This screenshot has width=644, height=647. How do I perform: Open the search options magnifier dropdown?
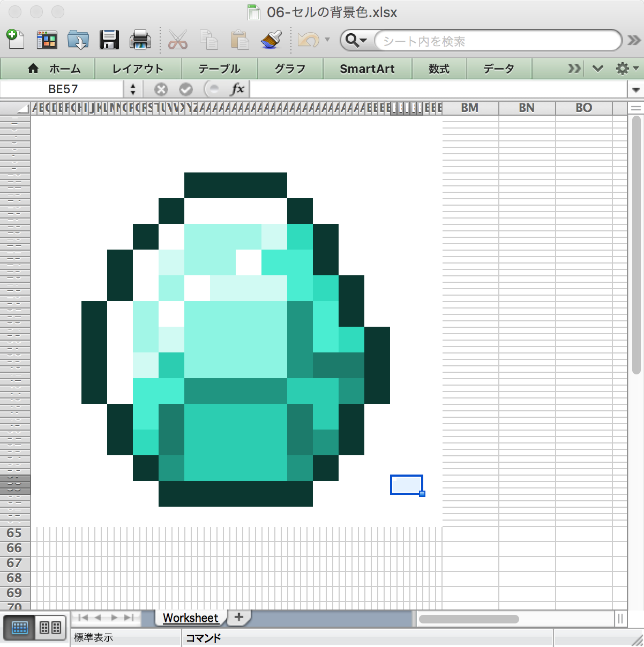(x=356, y=41)
